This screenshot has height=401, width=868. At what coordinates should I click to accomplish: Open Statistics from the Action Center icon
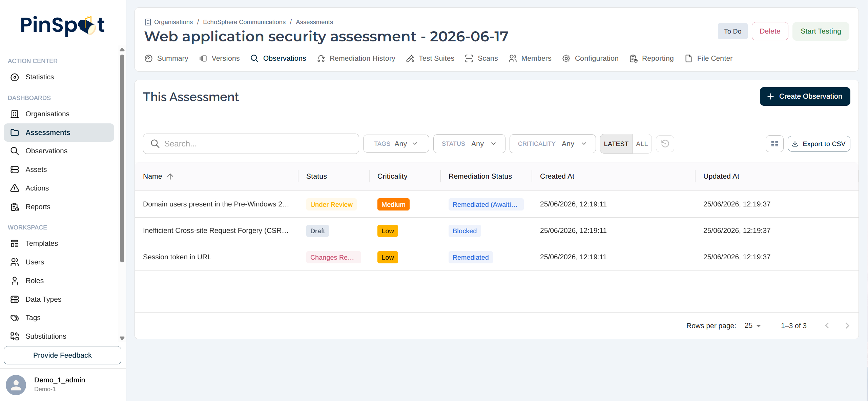click(x=15, y=77)
